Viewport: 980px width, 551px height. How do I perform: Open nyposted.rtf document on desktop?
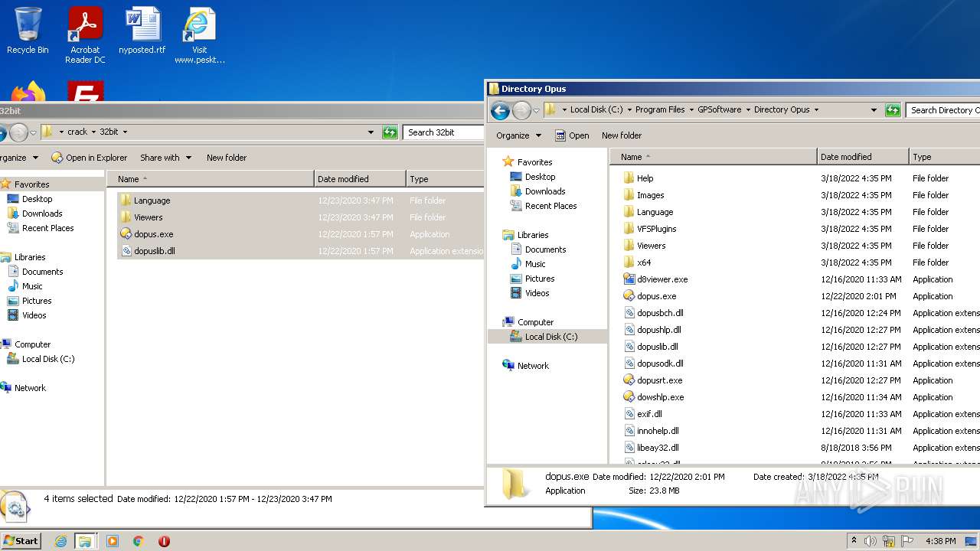142,31
